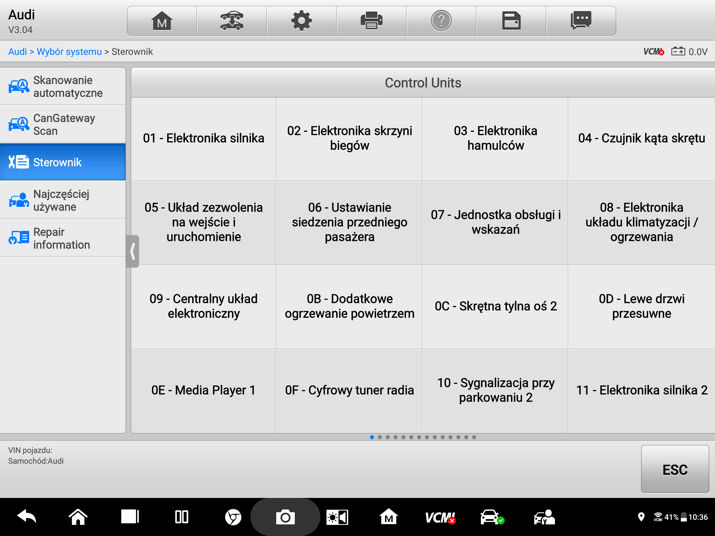This screenshot has width=715, height=536.
Task: Select 08 - Elektronika układu klimatyzacji
Action: pyautogui.click(x=642, y=222)
